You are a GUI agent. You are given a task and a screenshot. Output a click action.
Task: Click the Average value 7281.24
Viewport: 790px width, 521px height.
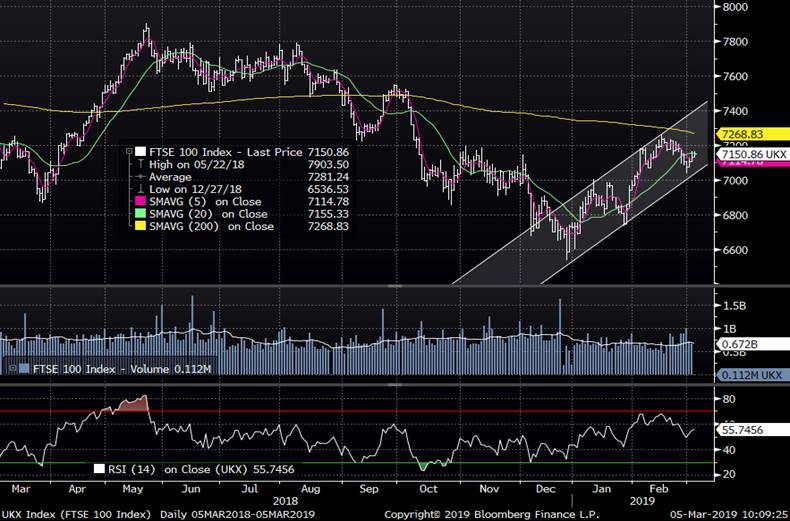tap(328, 177)
